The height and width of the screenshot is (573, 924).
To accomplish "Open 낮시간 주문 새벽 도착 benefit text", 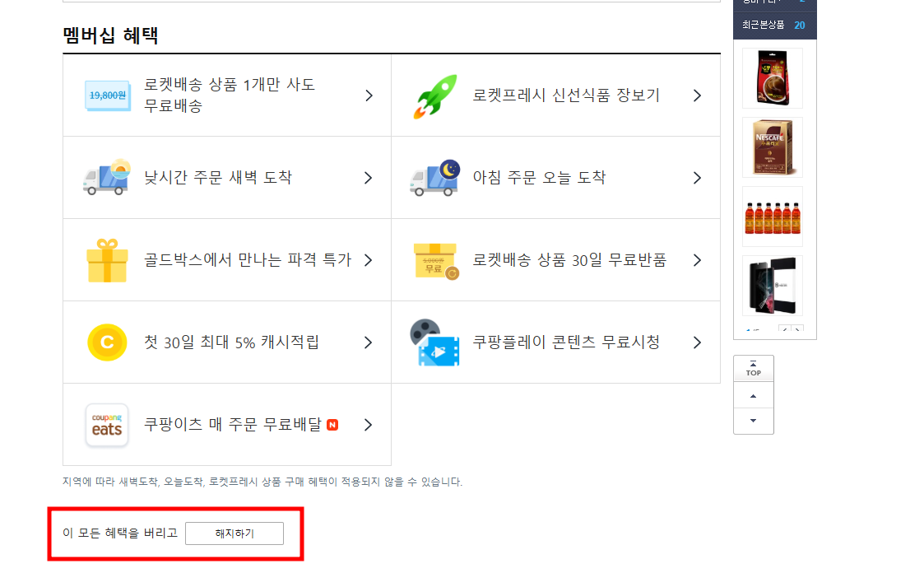I will 218,178.
